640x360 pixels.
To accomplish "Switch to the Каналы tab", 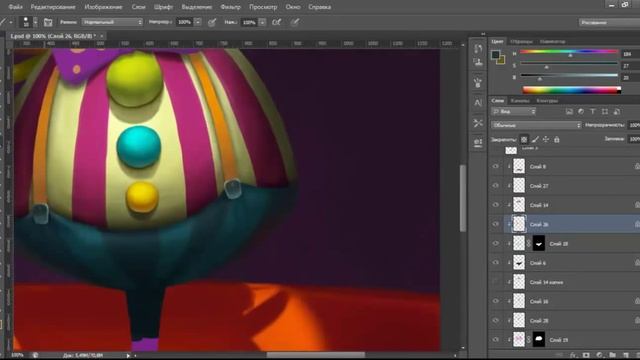I will tap(520, 100).
